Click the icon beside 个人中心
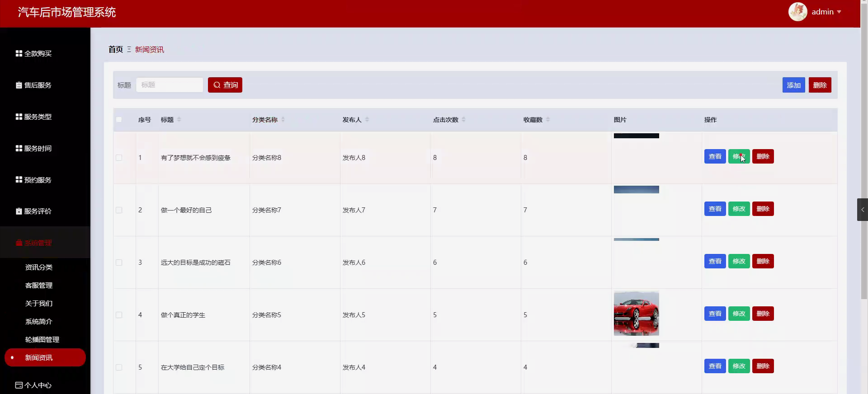Screen dimensions: 868x394 click(x=19, y=385)
